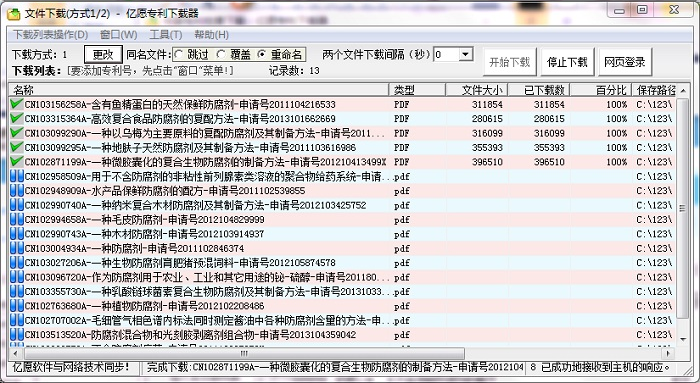Click file size value 396510
700x383 pixels.
pos(487,162)
